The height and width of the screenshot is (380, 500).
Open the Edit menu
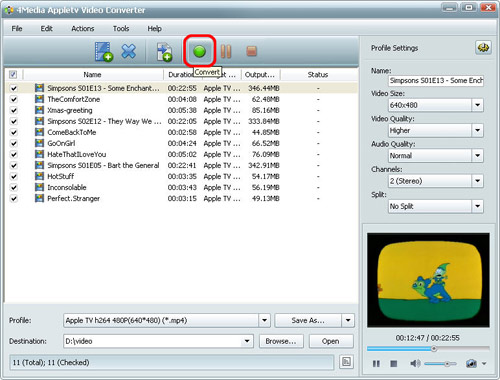(47, 29)
